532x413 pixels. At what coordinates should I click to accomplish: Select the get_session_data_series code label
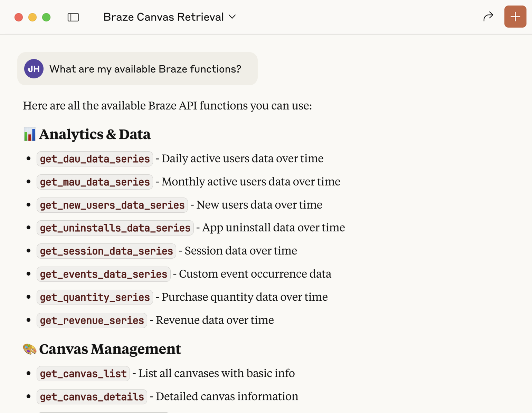[x=106, y=251]
